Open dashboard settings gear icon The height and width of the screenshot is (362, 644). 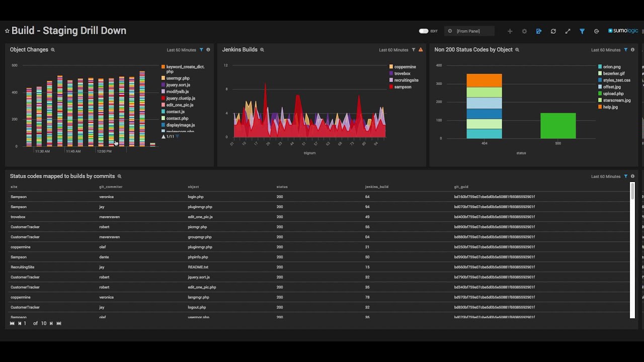[x=524, y=31]
